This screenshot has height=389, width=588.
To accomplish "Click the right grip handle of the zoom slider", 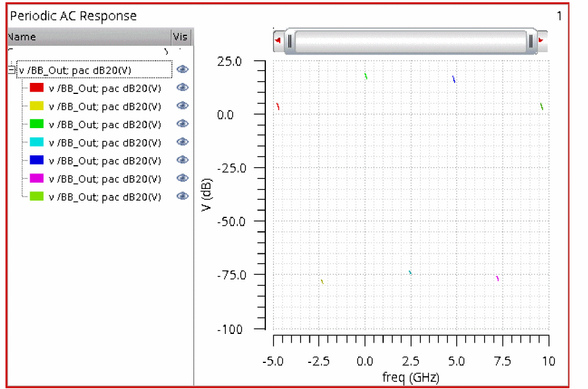I will [x=531, y=41].
